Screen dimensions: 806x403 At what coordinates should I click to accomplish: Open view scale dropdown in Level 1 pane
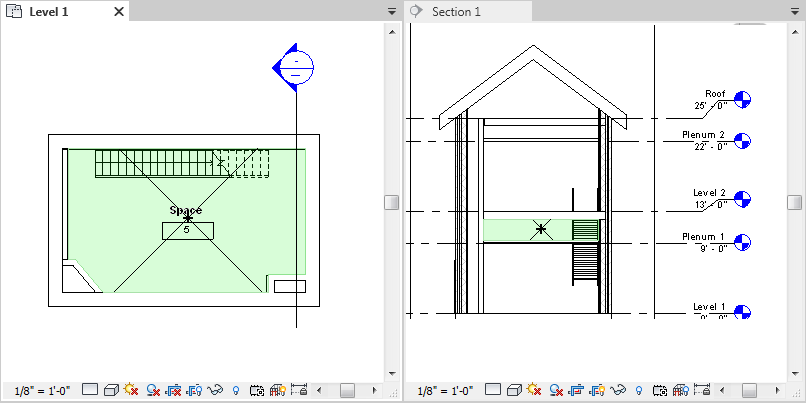(x=42, y=390)
